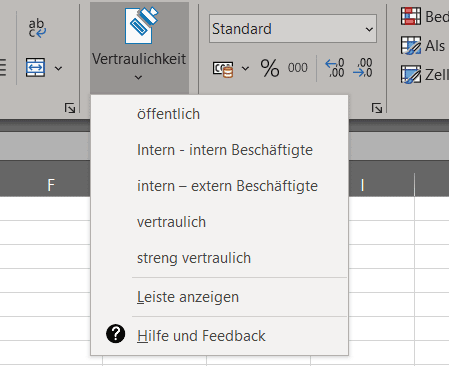The width and height of the screenshot is (449, 366).
Task: Increase decimal places
Action: pos(334,68)
